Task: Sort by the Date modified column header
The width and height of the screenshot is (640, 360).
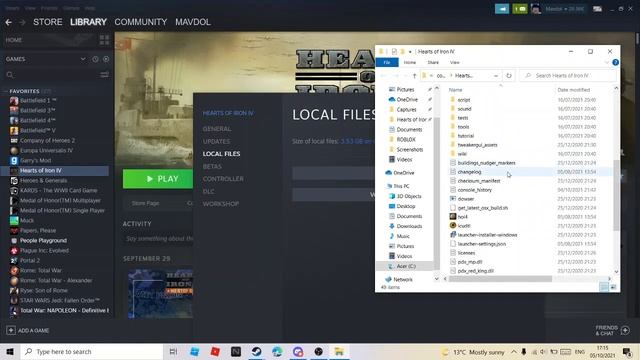Action: [x=574, y=90]
